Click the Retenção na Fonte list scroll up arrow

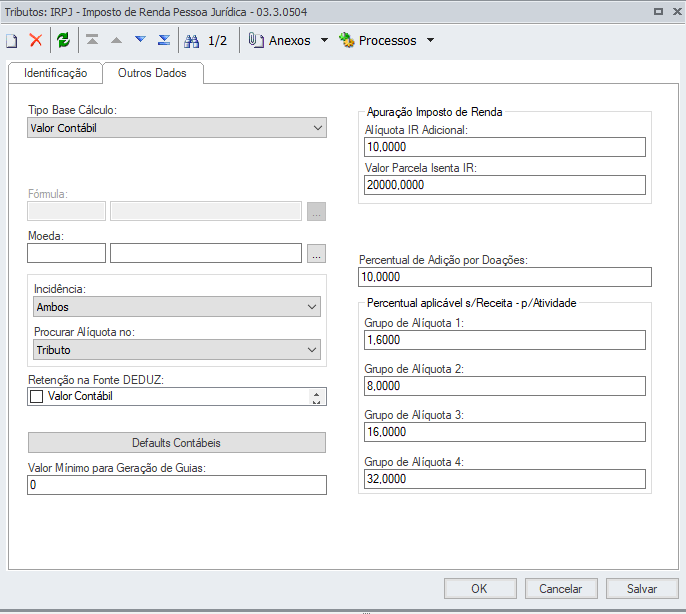point(316,393)
